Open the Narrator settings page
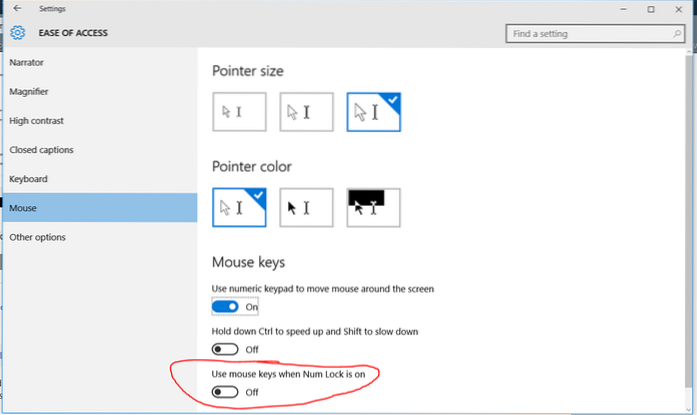697x415 pixels. pyautogui.click(x=27, y=63)
